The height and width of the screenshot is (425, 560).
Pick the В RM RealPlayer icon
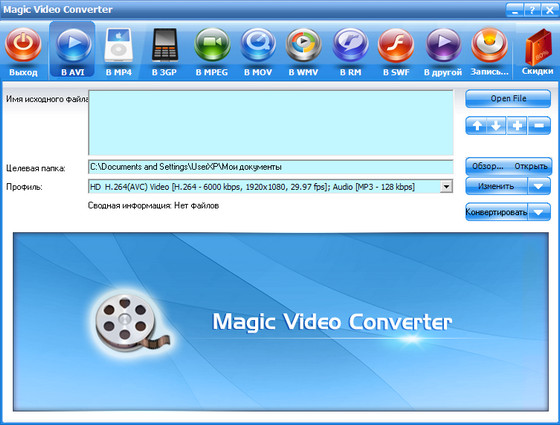(x=350, y=45)
